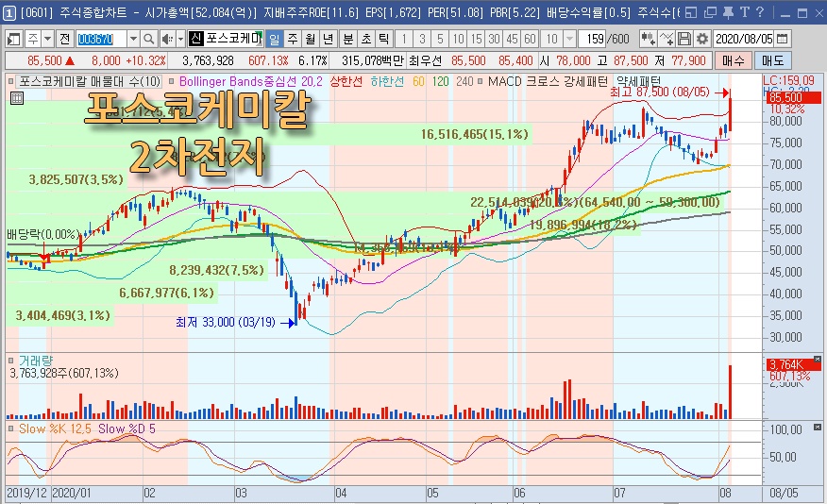Click the duplicate window icon in title bar

(710, 12)
